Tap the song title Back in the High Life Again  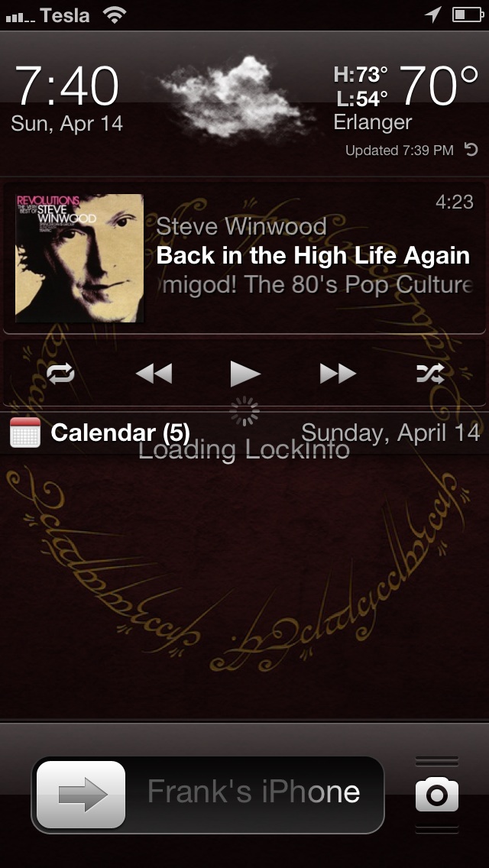coord(313,256)
